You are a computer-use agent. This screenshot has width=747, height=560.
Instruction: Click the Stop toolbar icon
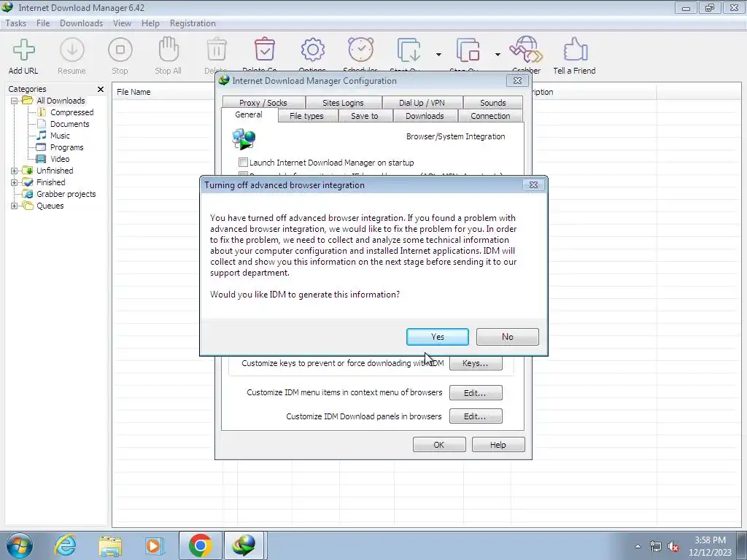coord(120,50)
